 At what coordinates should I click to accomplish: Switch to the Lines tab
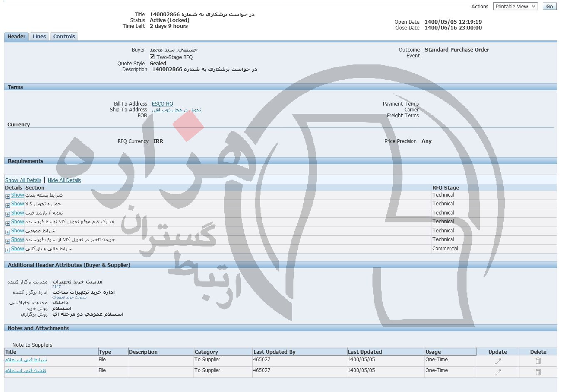[x=39, y=37]
